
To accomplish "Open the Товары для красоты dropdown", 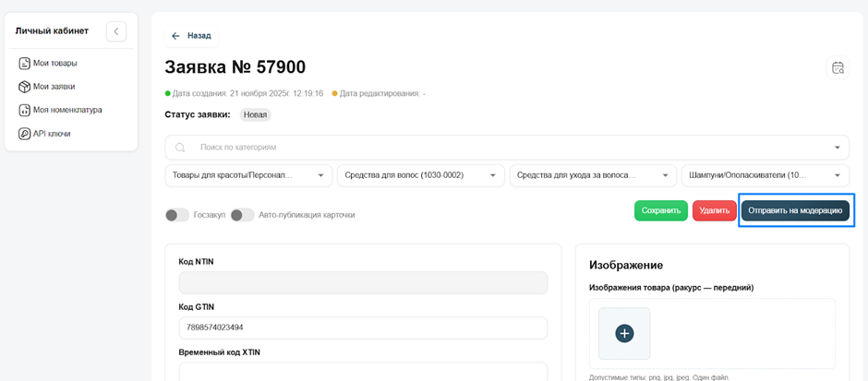I will (x=248, y=175).
